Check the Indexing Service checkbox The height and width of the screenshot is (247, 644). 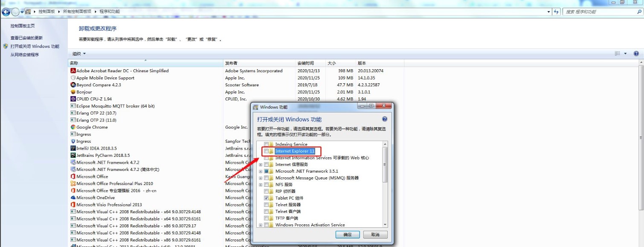click(267, 144)
